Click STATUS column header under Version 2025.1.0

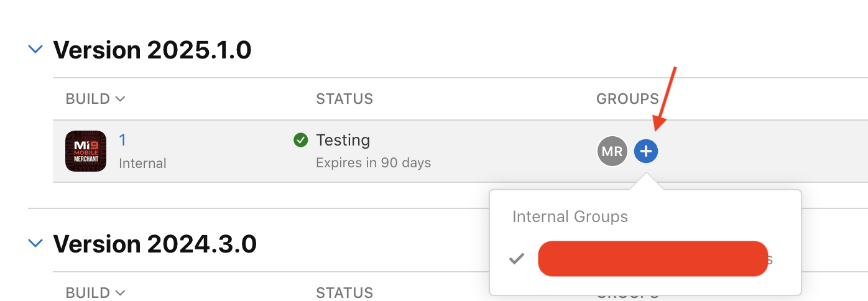tap(344, 99)
